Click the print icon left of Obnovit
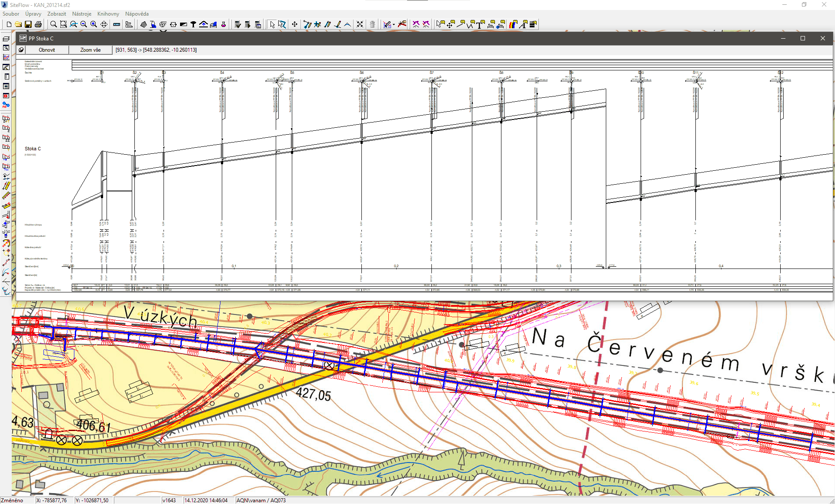The image size is (835, 504). point(21,50)
